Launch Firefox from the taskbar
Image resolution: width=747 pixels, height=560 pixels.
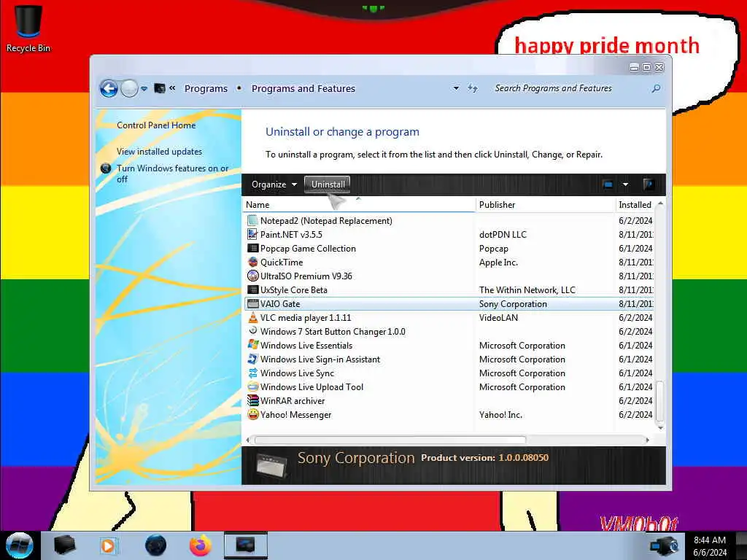201,545
